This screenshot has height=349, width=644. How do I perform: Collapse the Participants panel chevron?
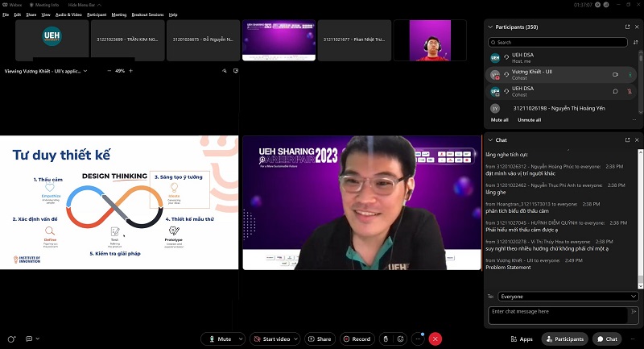[490, 27]
